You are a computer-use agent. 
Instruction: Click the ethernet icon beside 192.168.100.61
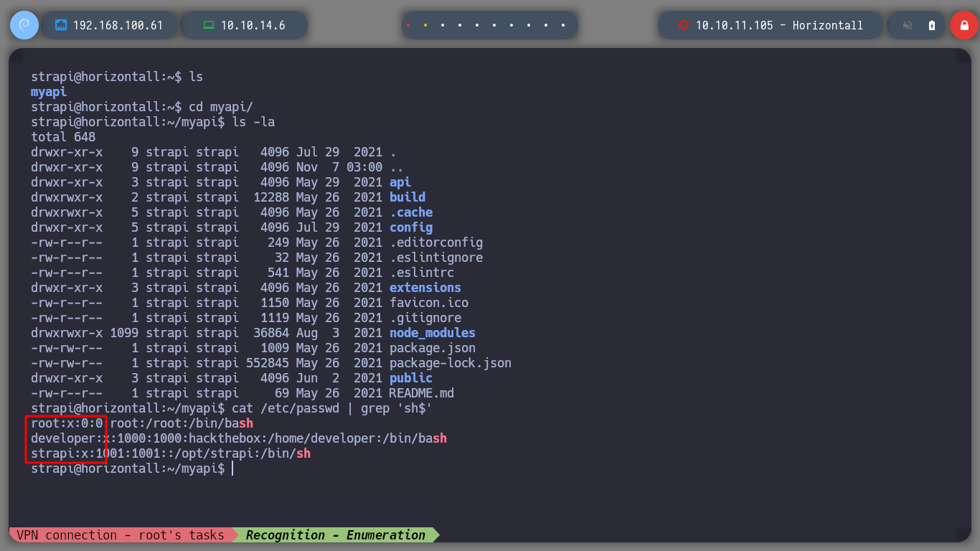click(x=61, y=25)
